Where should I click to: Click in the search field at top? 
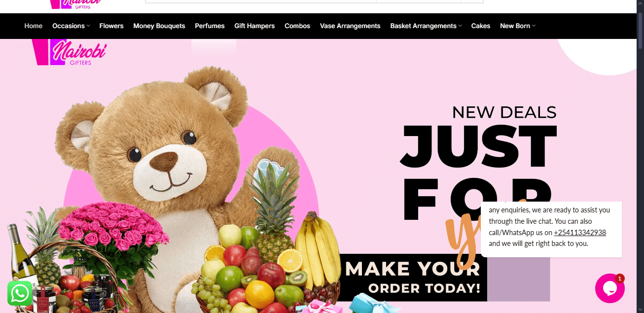point(261,1)
